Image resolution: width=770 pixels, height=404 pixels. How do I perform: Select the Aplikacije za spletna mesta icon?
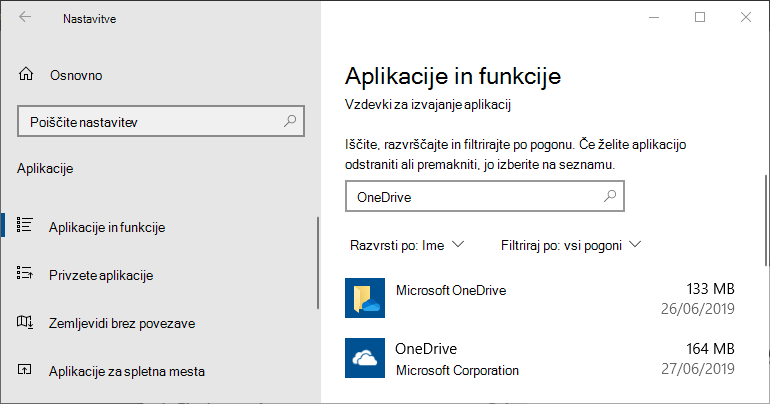(x=25, y=370)
